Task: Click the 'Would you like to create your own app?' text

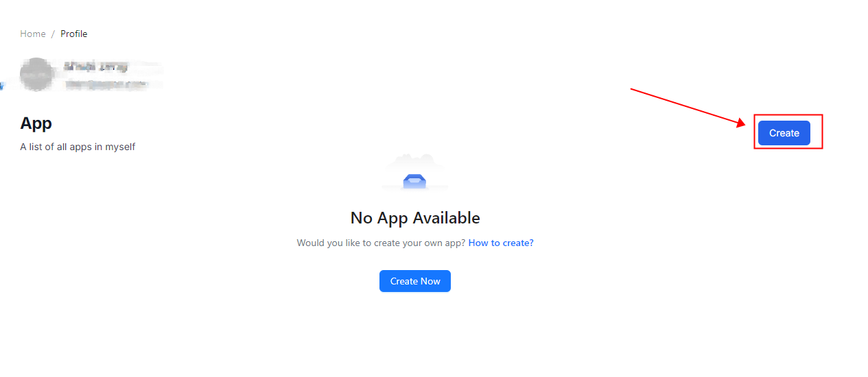Action: click(x=381, y=243)
